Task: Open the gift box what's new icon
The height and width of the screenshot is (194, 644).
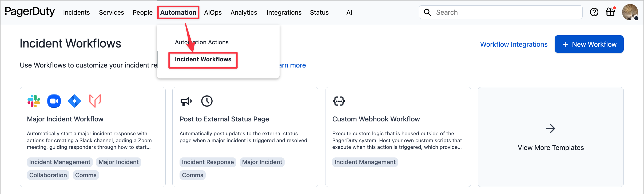Action: pyautogui.click(x=610, y=12)
